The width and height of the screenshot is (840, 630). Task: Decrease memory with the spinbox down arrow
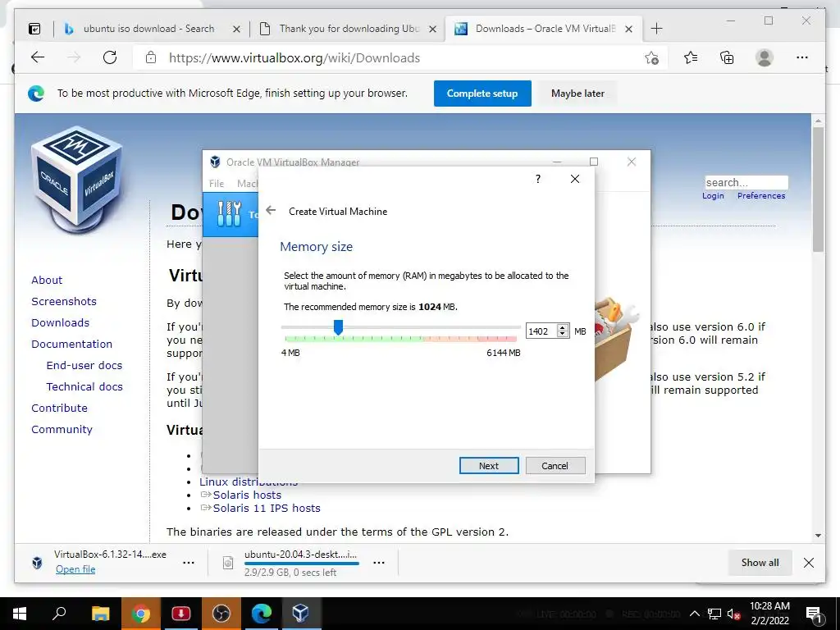coord(563,335)
